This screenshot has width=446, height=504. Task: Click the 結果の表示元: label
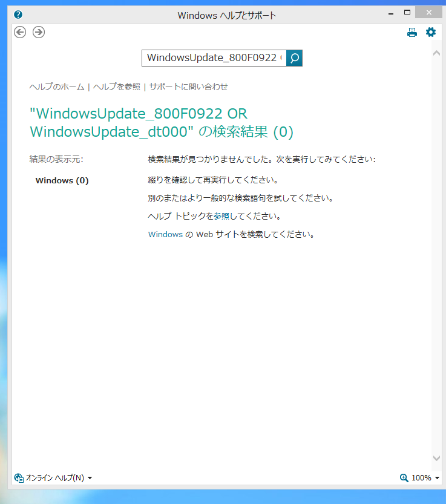tap(56, 159)
